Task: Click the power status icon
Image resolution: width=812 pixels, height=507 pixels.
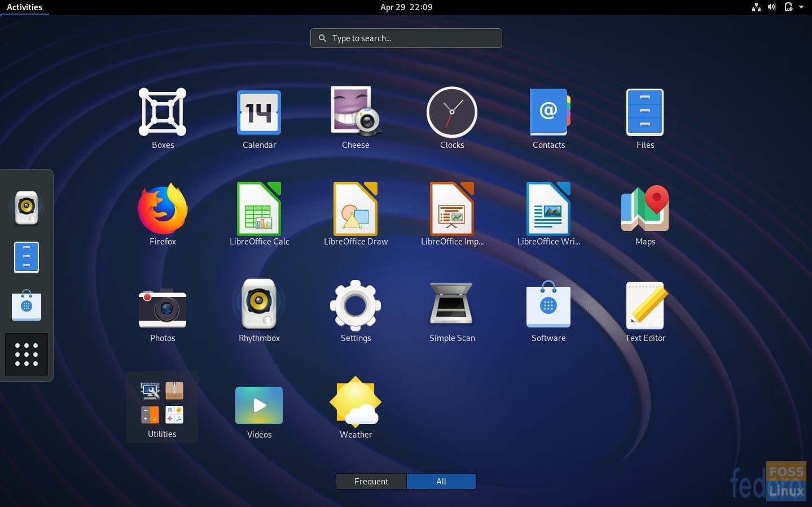Action: pyautogui.click(x=788, y=7)
